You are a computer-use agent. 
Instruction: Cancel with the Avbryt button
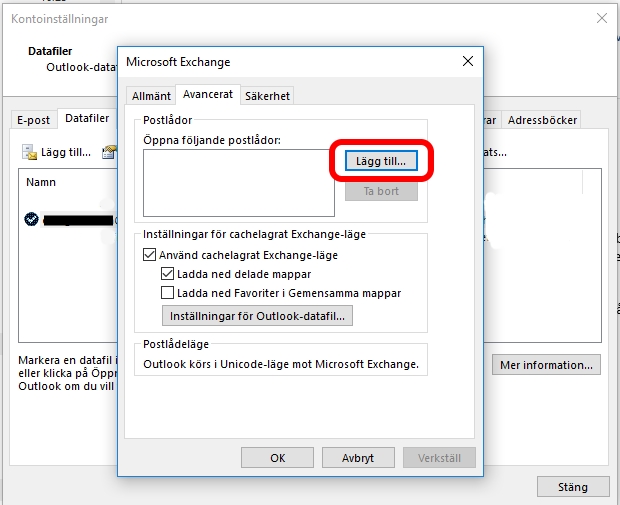[x=358, y=458]
